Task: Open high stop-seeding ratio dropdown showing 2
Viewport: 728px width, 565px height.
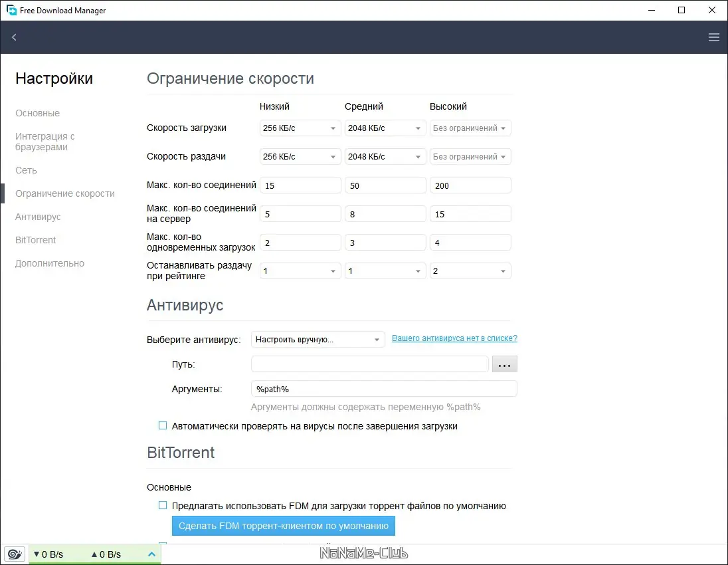Action: point(470,271)
